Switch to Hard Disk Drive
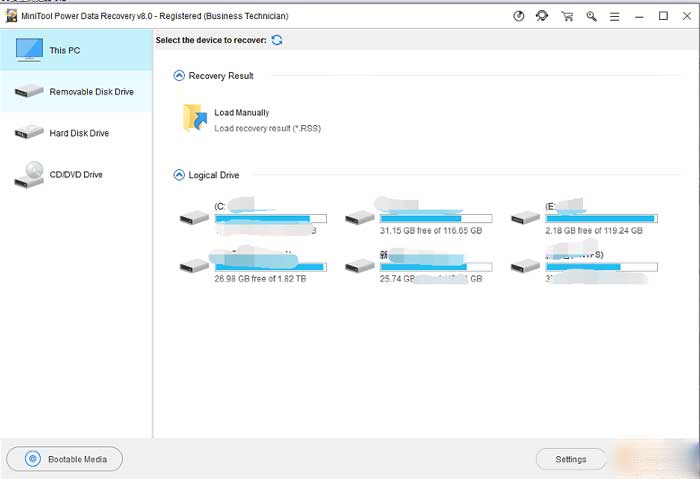700x479 pixels. (76, 133)
